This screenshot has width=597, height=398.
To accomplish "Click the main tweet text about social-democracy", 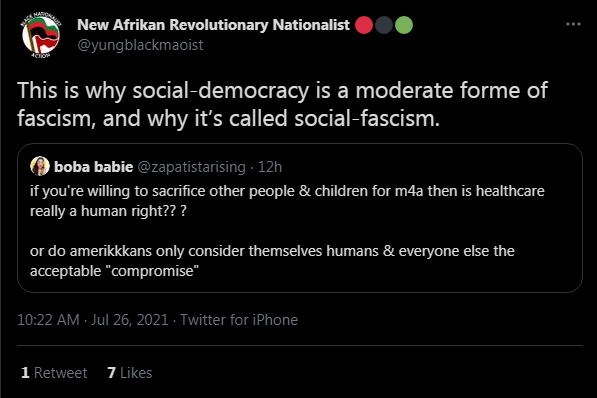I will pyautogui.click(x=283, y=104).
